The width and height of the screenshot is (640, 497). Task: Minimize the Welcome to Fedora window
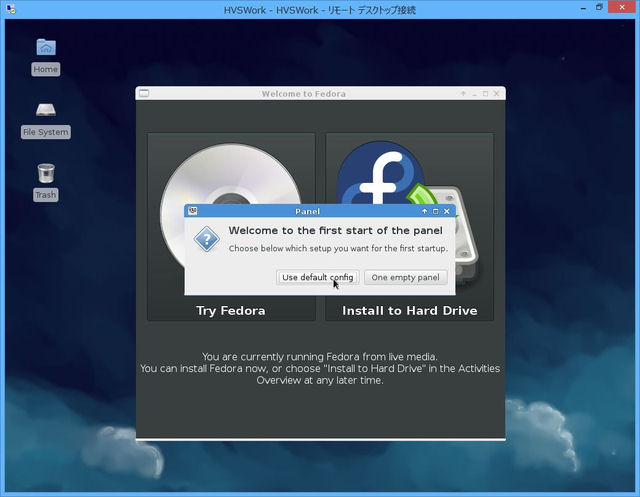click(x=474, y=93)
